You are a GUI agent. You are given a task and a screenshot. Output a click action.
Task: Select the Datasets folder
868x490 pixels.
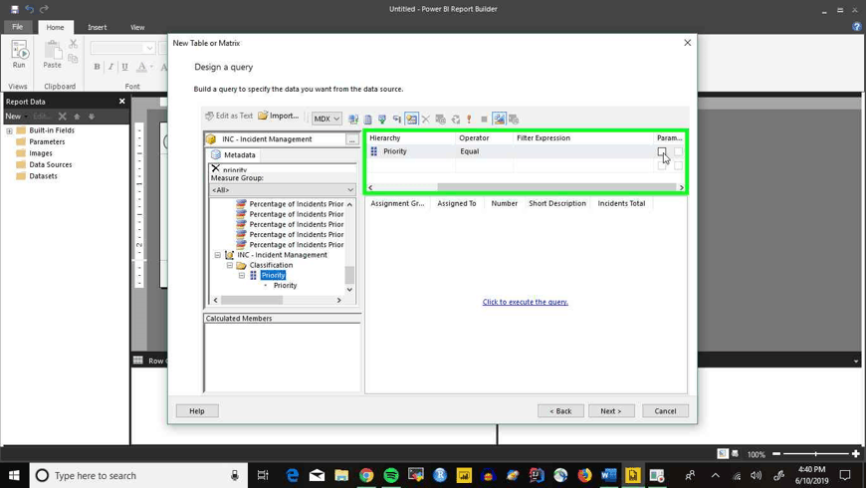click(43, 176)
